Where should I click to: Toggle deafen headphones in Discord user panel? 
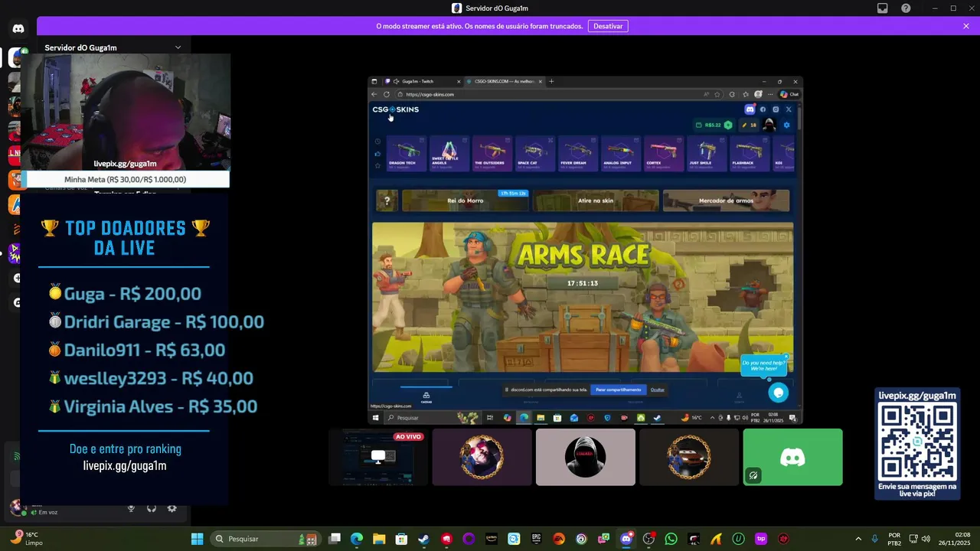152,508
